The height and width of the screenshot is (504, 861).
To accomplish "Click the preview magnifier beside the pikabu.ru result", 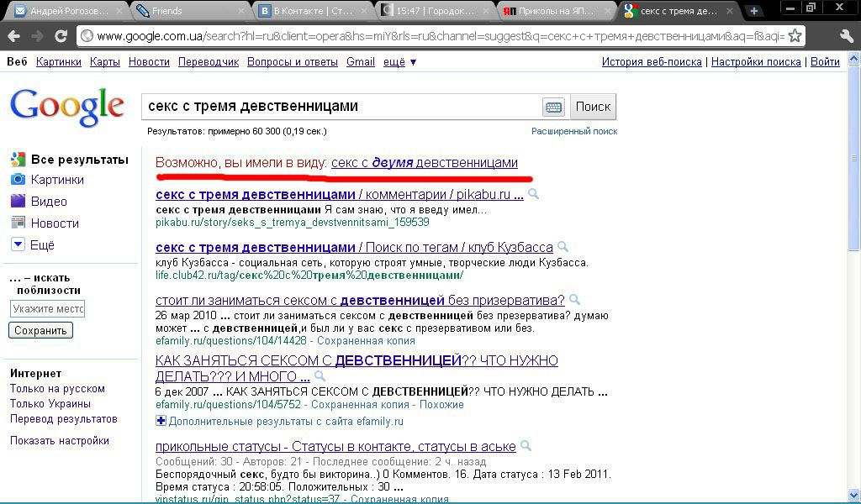I will pos(533,195).
